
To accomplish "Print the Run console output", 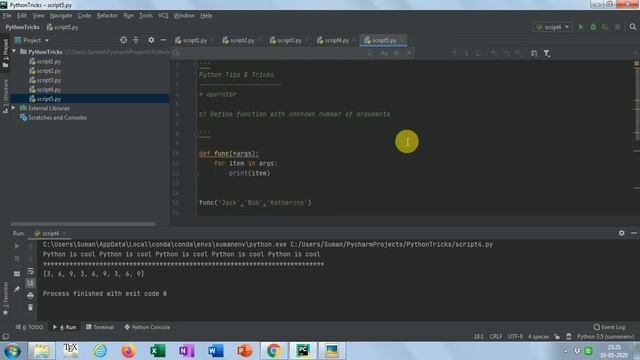I will point(31,295).
